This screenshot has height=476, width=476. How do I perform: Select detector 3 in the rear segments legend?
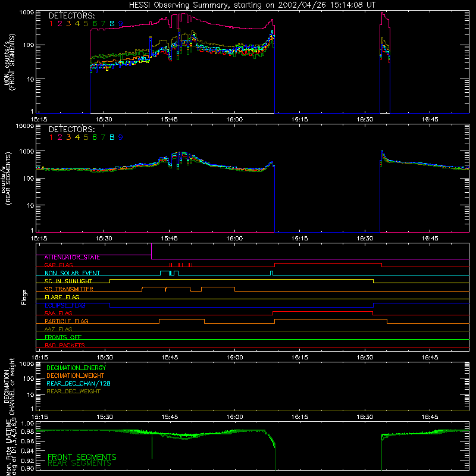tap(68, 137)
